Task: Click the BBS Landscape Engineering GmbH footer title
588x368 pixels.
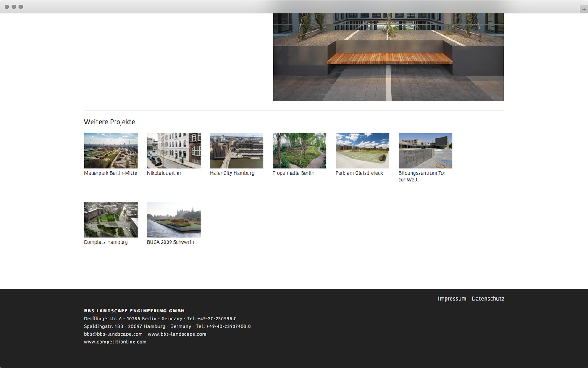Action: pyautogui.click(x=134, y=311)
